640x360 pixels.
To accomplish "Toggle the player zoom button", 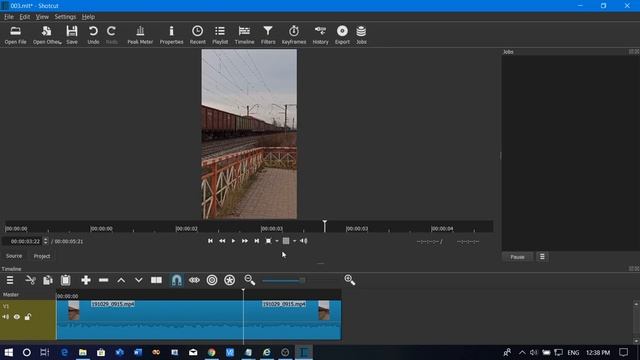I will point(268,241).
